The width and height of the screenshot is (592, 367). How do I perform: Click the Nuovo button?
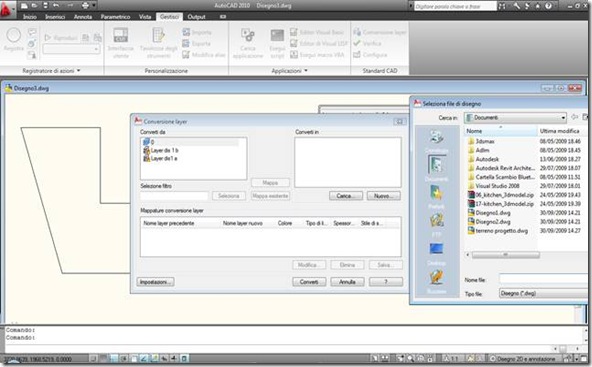[383, 196]
